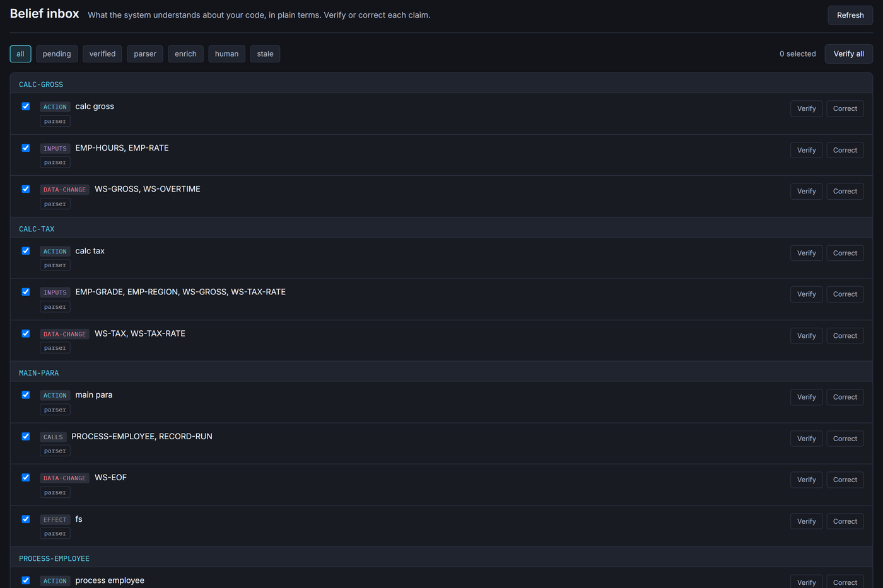The width and height of the screenshot is (883, 588).
Task: Verify the EMP-HOURS, EMP-RATE inputs claim
Action: (806, 150)
